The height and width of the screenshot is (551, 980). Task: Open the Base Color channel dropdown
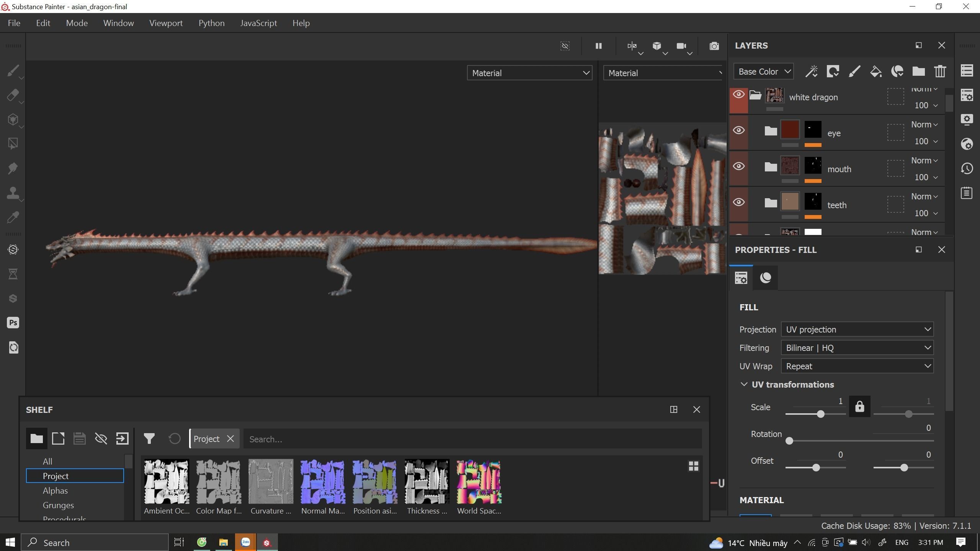[x=764, y=72]
